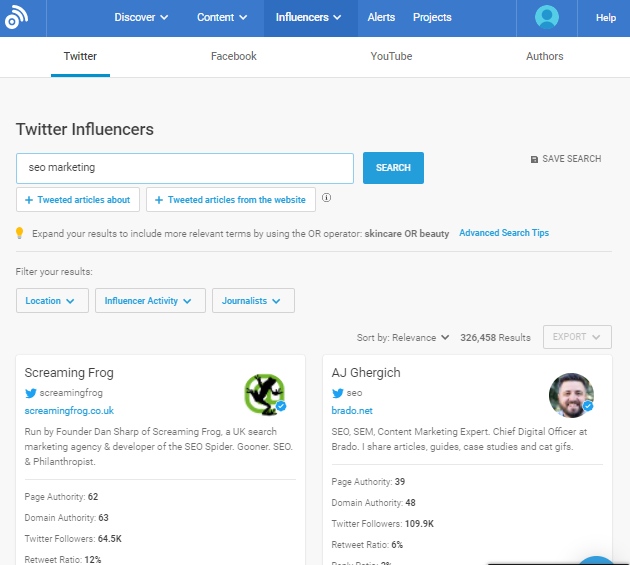
Task: Open the user profile avatar
Action: tap(546, 17)
